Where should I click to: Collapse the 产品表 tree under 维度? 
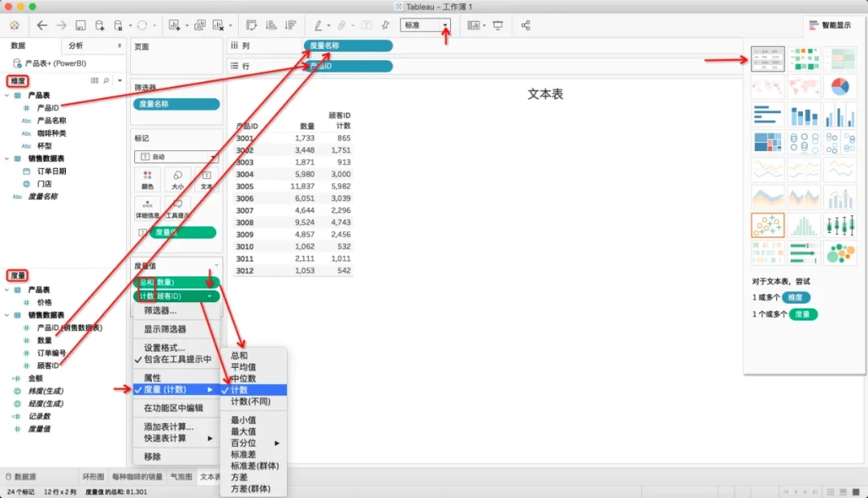coord(7,96)
